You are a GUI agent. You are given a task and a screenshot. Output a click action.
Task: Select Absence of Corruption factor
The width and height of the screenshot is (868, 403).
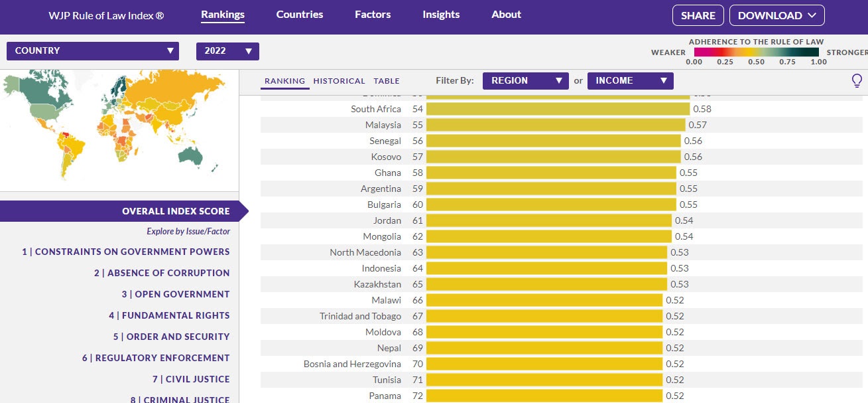click(162, 273)
